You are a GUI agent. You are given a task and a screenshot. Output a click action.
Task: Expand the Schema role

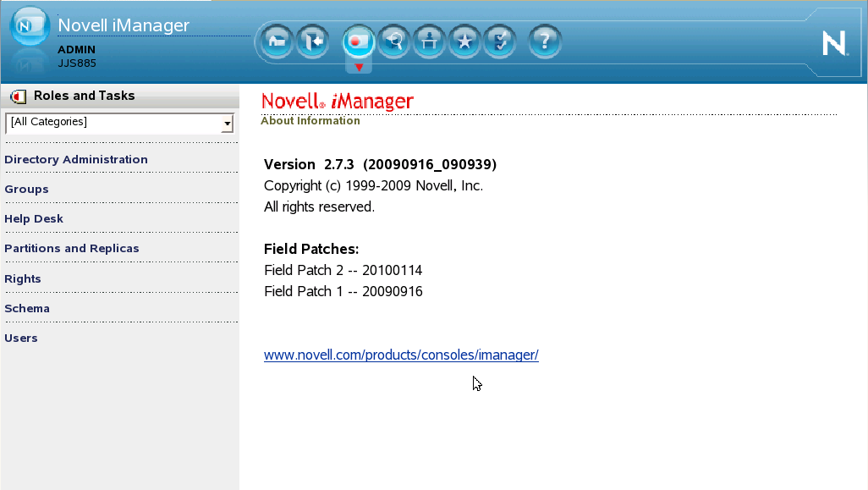click(x=27, y=308)
